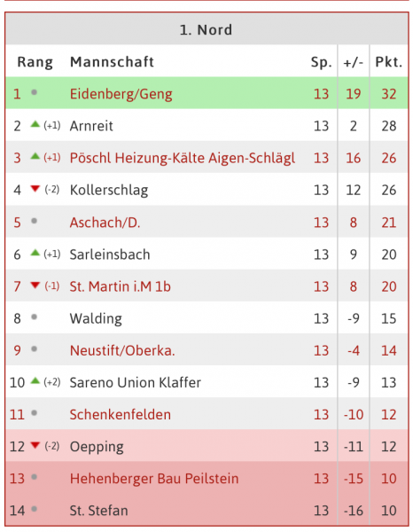Click gray dot indicator next to Eidenberg/Geng
This screenshot has height=532, width=413.
click(34, 92)
